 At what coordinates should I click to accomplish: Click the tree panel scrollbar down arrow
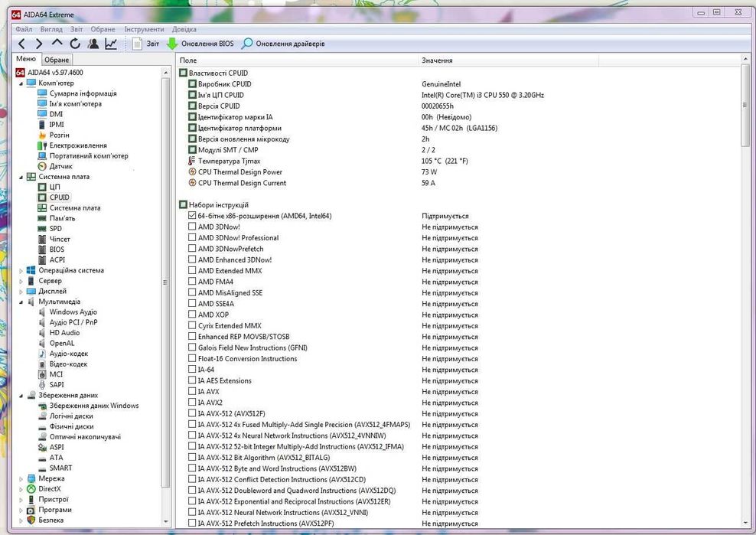tap(166, 521)
